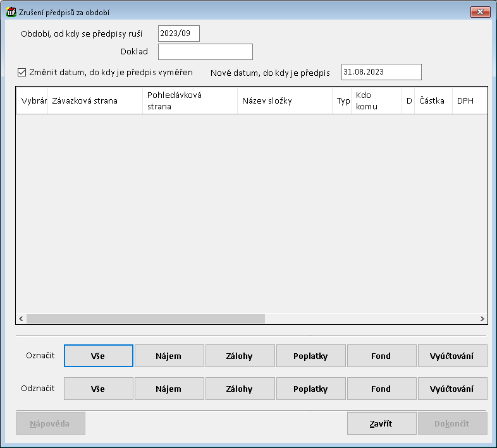This screenshot has width=497, height=448.
Task: Click the horizontal scrollbar thumb
Action: coord(145,319)
